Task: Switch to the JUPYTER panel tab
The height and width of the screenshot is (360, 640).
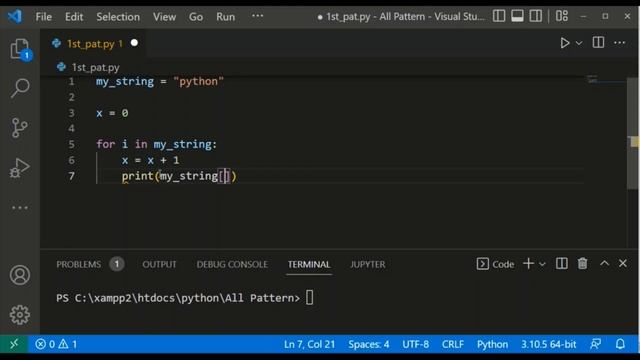Action: coord(368,264)
